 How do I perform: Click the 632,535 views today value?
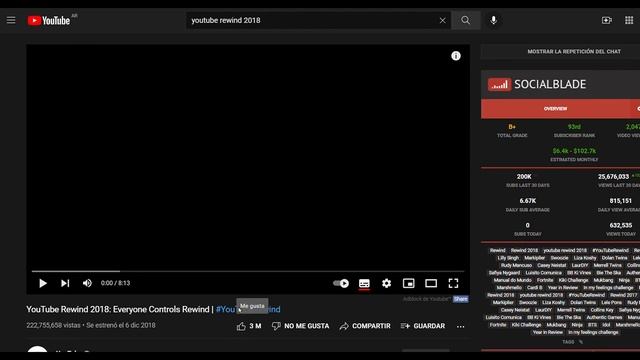[x=620, y=225]
